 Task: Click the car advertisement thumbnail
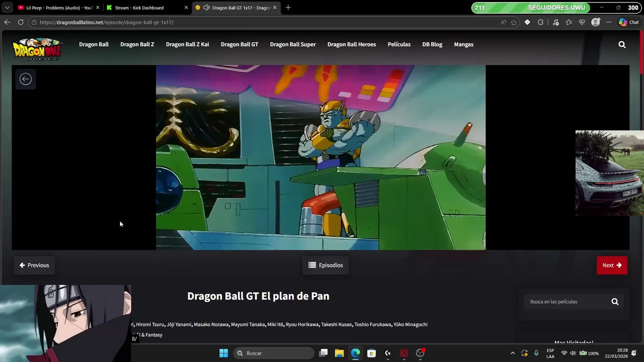pyautogui.click(x=610, y=173)
